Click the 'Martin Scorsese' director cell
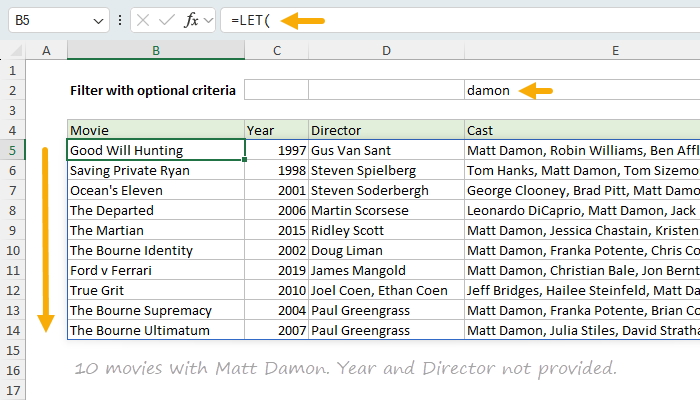This screenshot has width=700, height=400. point(386,211)
